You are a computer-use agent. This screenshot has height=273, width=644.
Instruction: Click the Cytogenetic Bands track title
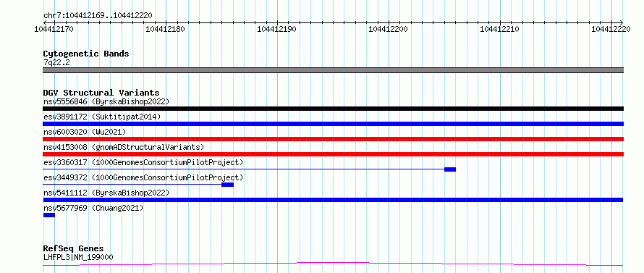[x=86, y=54]
